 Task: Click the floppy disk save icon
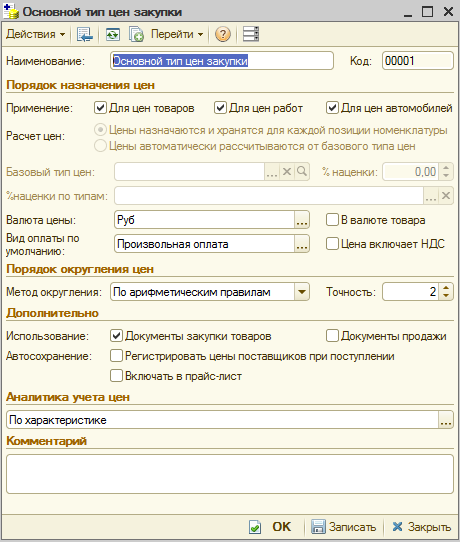318,527
